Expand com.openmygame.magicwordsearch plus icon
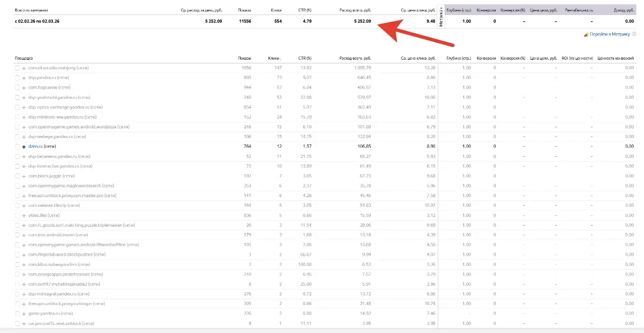This screenshot has height=333, width=644. tap(24, 186)
